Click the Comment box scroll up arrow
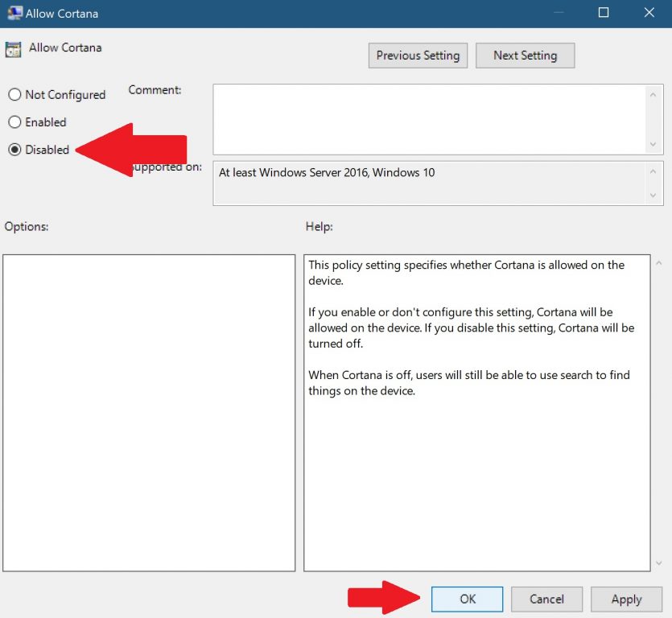This screenshot has width=672, height=618. 653,95
